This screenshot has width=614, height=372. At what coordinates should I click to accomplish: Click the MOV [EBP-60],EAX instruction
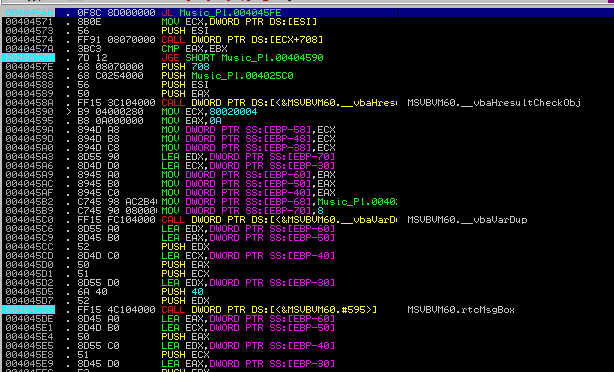(248, 175)
